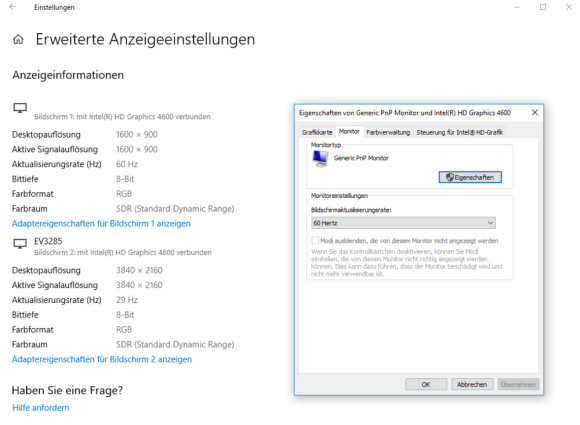Click the Bildschirm 1 monitor icon
580x425 pixels.
point(20,108)
